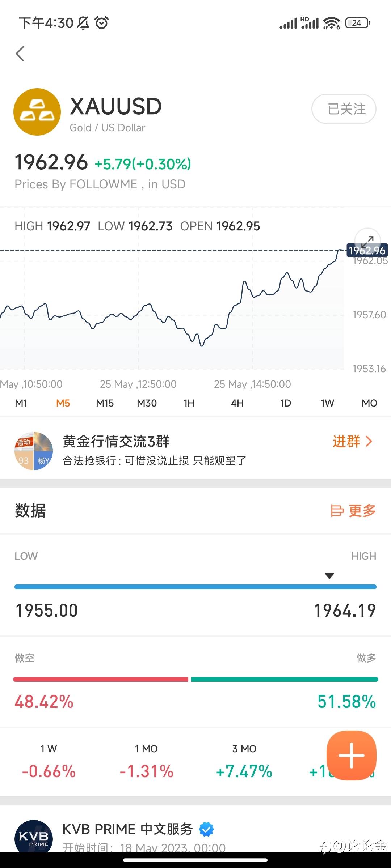Tap the WiFi status bar icon
Screen dimensions: 391x868
(331, 23)
